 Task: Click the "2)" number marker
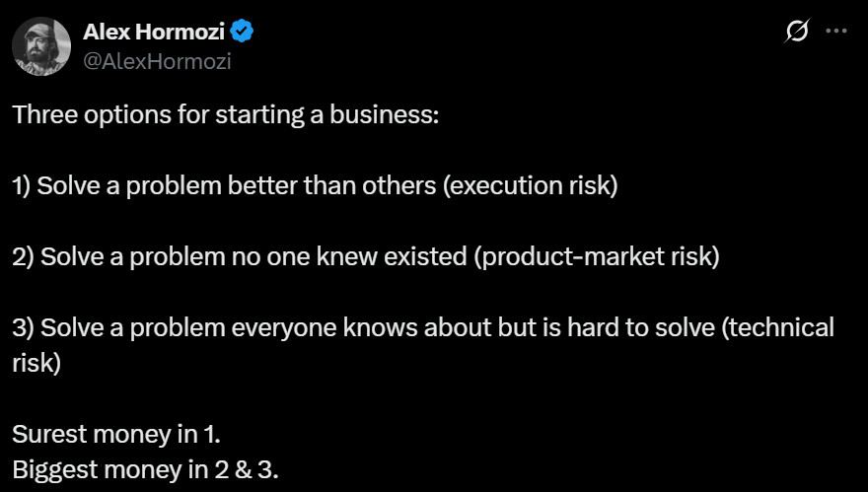pyautogui.click(x=23, y=256)
